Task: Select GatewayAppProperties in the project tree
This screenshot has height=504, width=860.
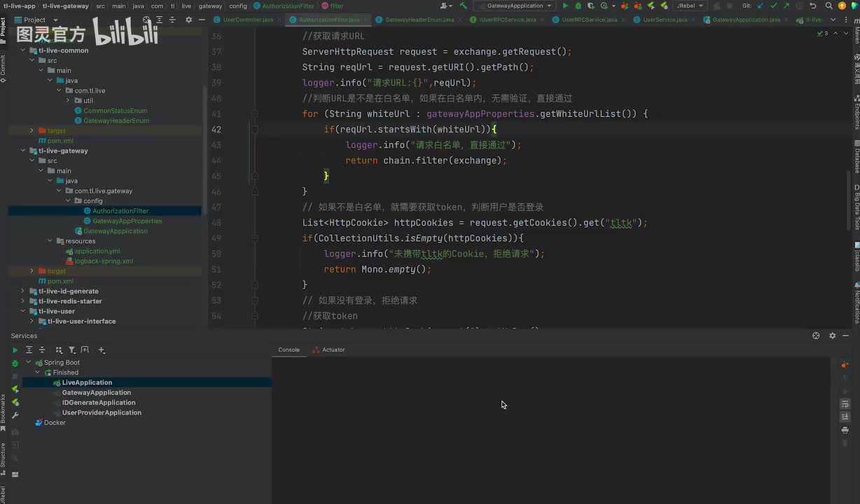Action: point(127,221)
